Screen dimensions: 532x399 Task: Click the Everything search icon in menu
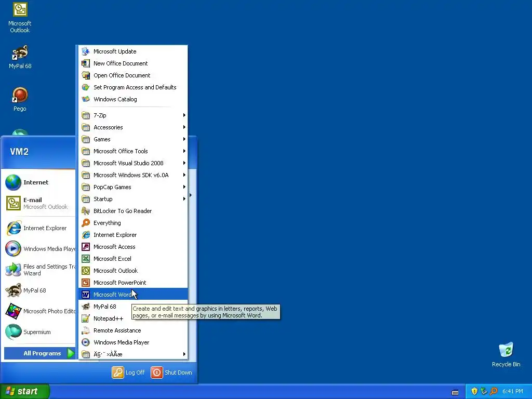[86, 223]
